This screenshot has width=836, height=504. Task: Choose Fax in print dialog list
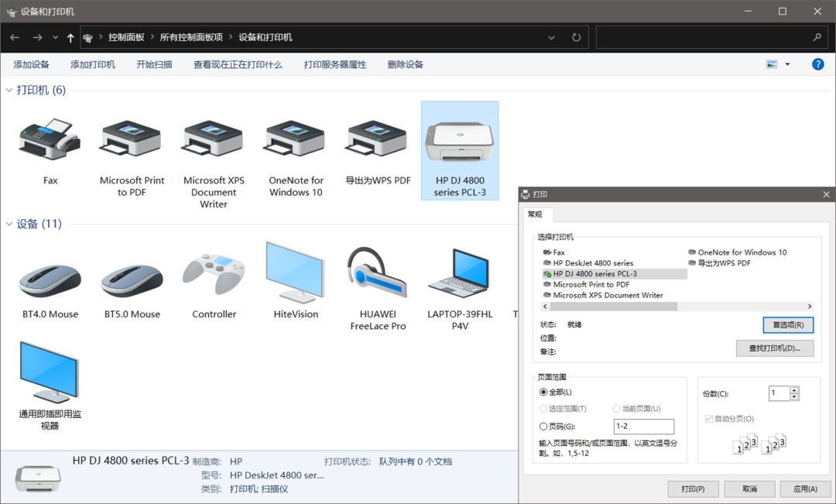coord(553,252)
